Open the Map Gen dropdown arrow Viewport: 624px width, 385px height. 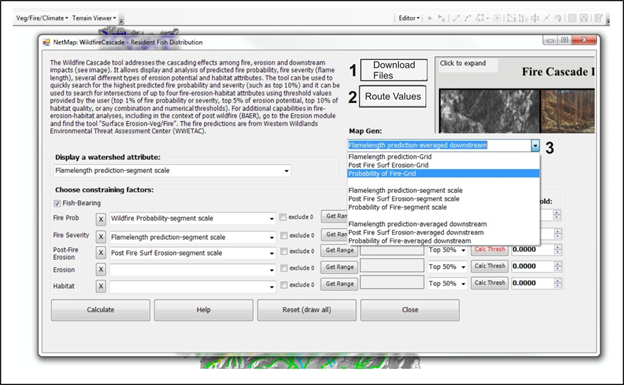point(535,146)
